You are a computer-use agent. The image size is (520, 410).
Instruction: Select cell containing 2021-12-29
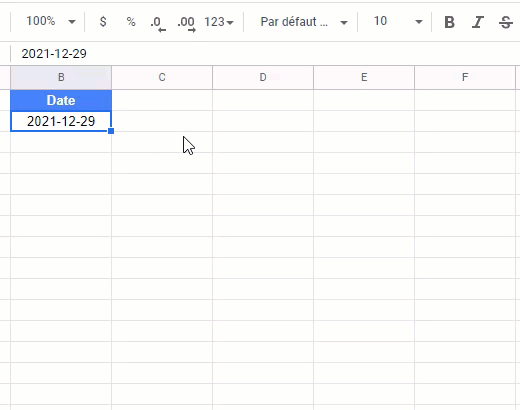[x=61, y=121]
